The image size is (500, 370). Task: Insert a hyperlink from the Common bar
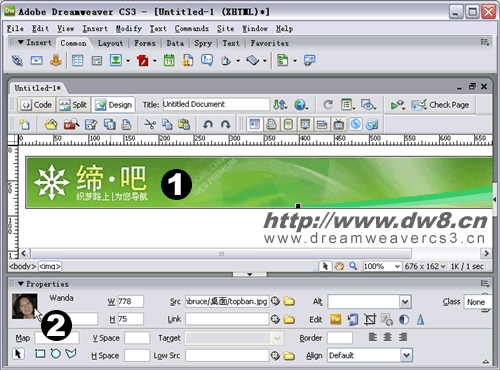coord(17,60)
